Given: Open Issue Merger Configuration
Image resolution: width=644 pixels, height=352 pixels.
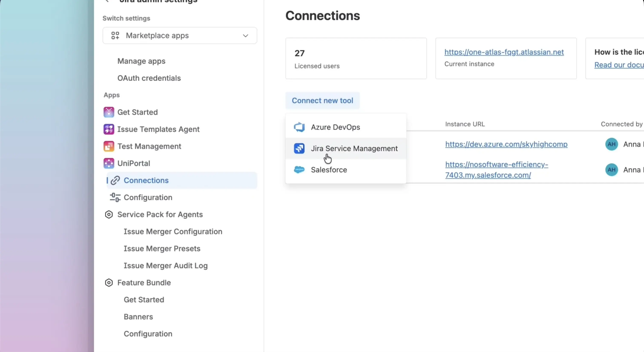Looking at the screenshot, I should pos(173,231).
